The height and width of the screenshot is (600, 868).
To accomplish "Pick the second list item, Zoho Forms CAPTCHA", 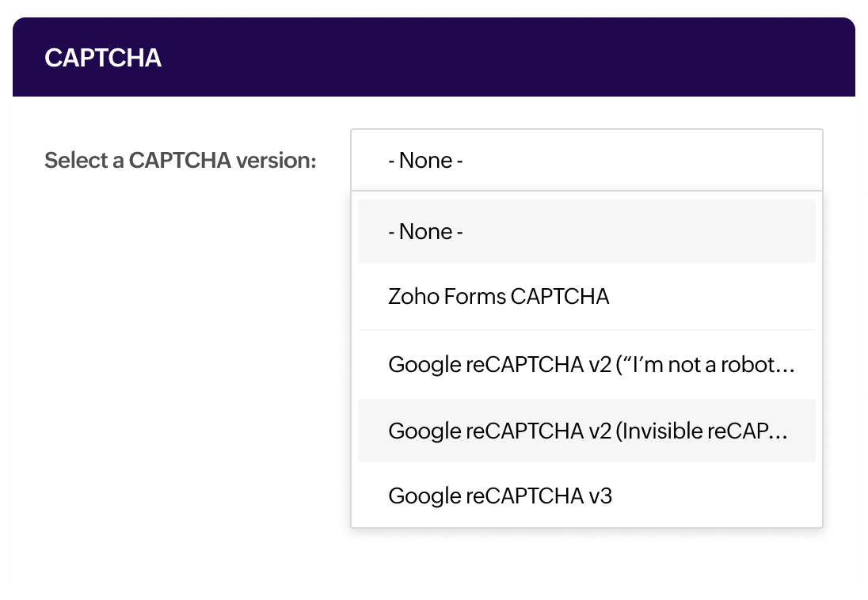I will pos(499,297).
